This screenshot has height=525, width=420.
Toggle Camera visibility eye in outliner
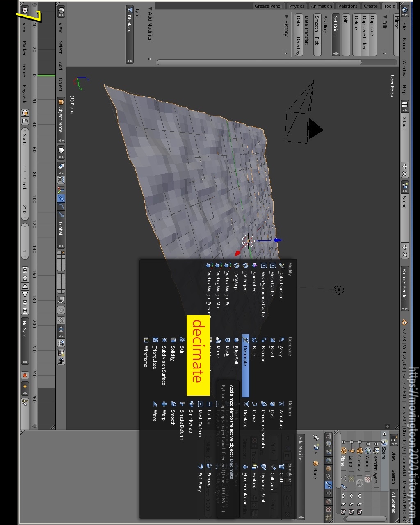click(x=360, y=496)
